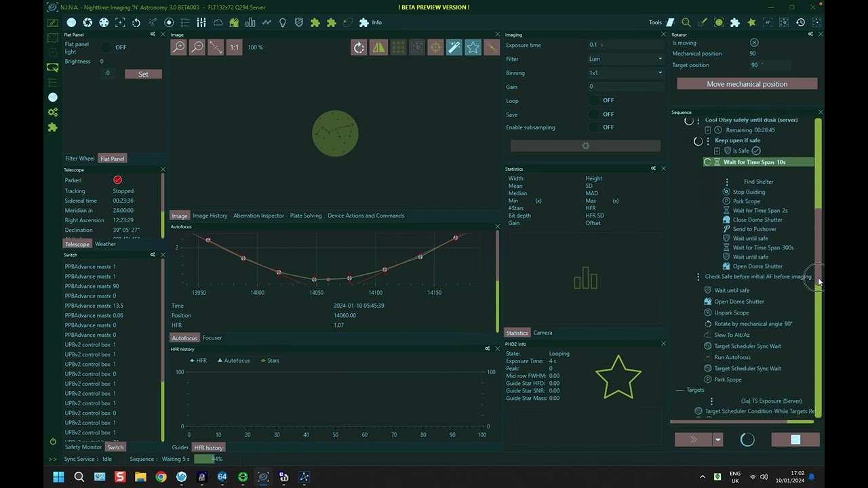Open the Filter dropdown showing Lum
Screen dimensions: 868x488
(626, 59)
